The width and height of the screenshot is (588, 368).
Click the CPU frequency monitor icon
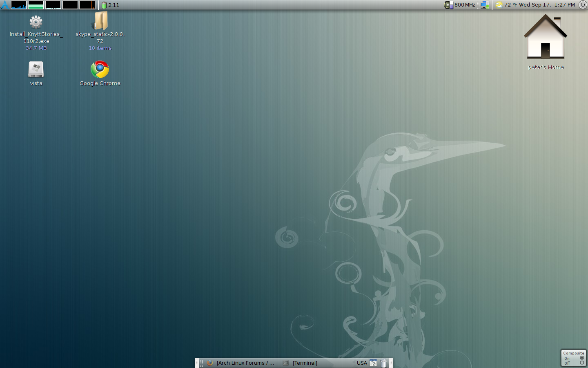pos(448,5)
